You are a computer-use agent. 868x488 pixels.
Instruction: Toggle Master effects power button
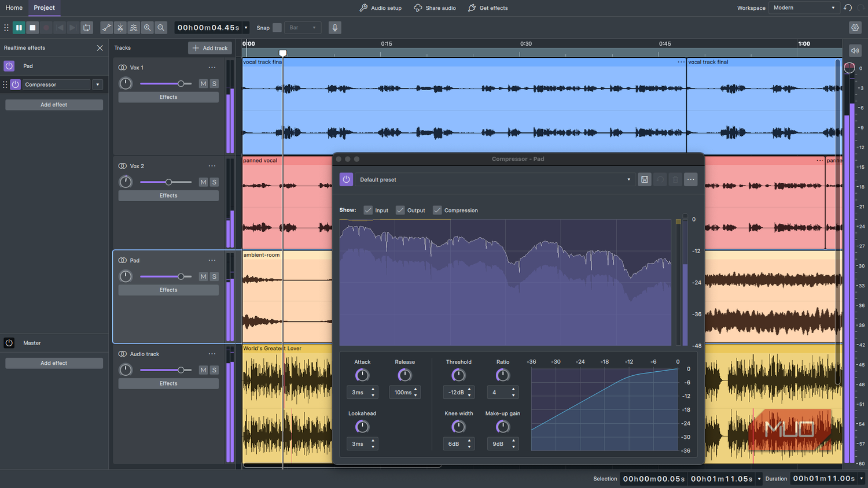coord(9,343)
